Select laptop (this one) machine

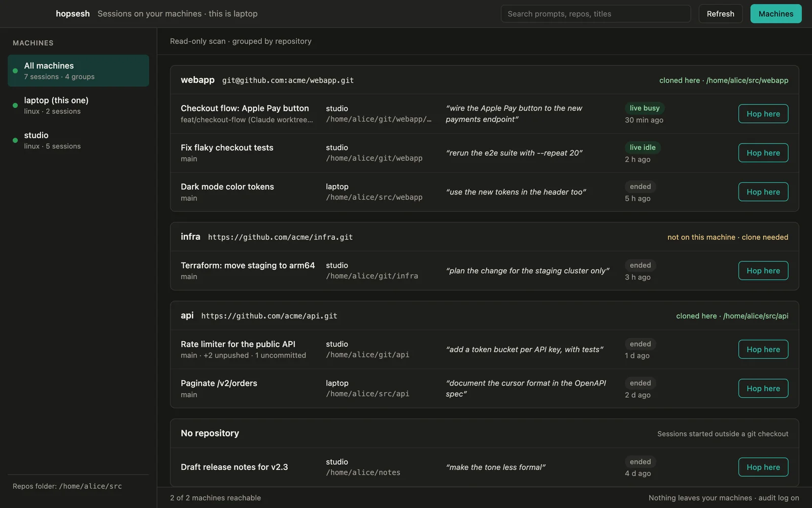pyautogui.click(x=78, y=105)
